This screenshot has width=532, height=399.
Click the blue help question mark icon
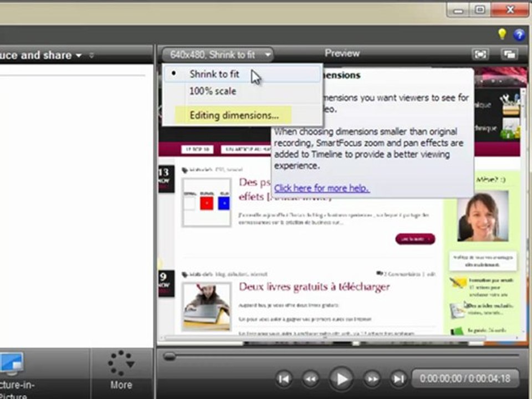519,34
